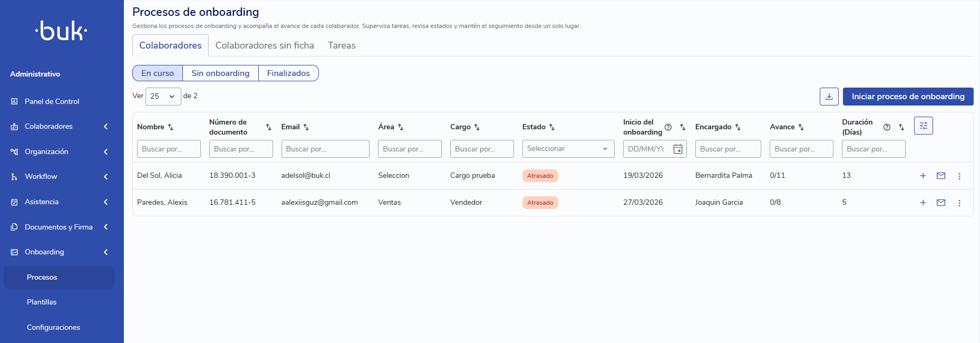Click Iniciar proceso de onboarding button

tap(907, 97)
